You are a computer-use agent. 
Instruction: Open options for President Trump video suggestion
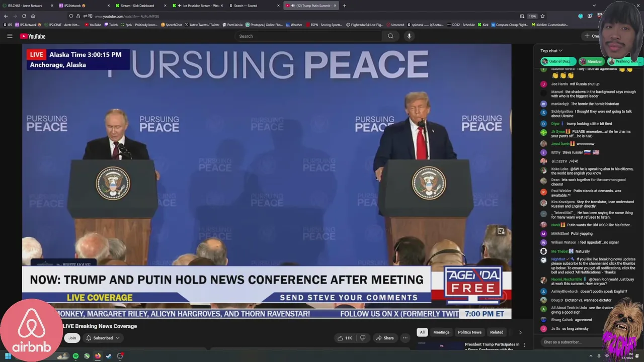525,345
